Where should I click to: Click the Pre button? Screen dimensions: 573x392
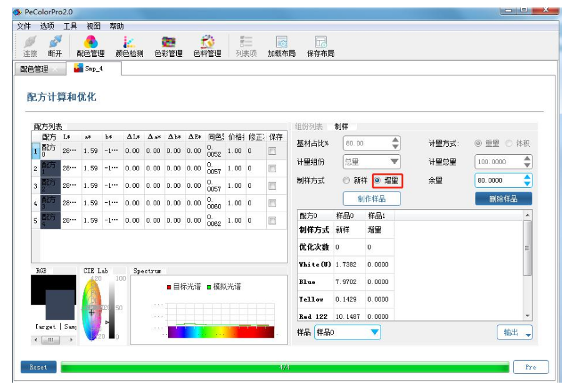tap(531, 367)
